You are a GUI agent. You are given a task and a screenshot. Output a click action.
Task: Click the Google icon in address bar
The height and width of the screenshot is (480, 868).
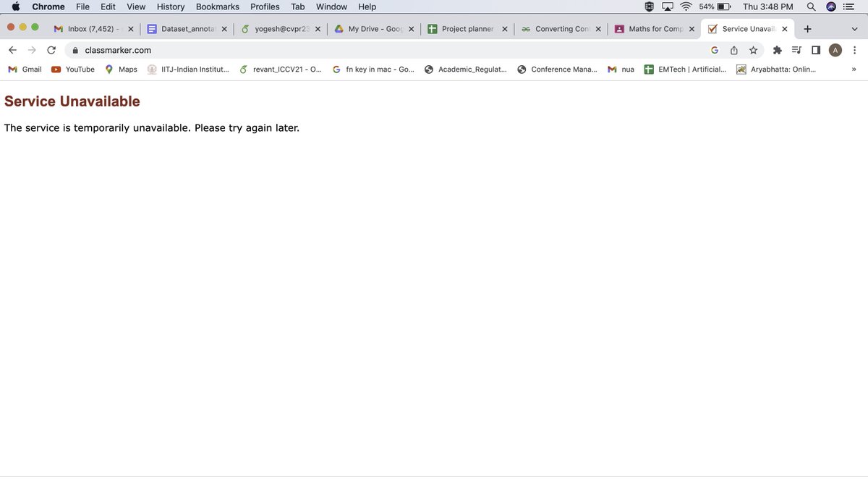(x=715, y=50)
